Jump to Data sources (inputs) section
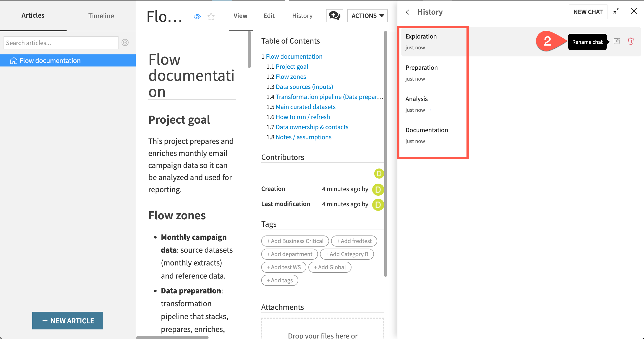 [x=304, y=87]
